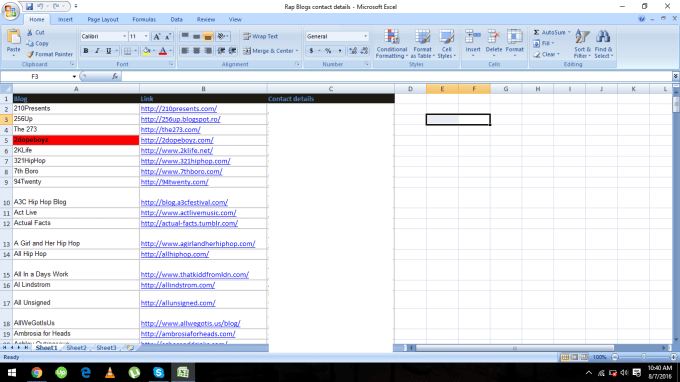Open Chrome from the taskbar

pyautogui.click(x=36, y=372)
